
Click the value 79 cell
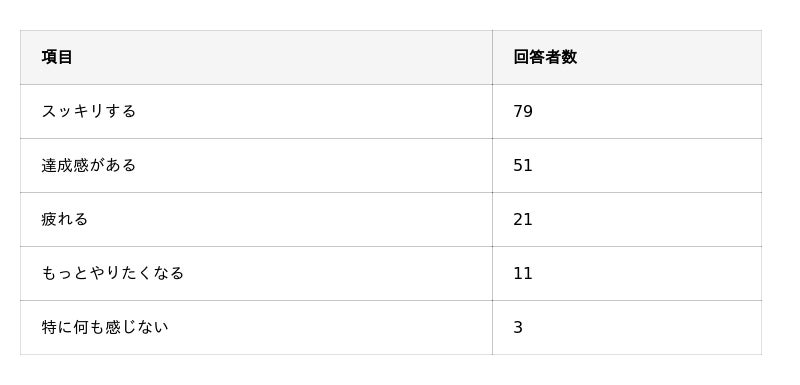(627, 111)
